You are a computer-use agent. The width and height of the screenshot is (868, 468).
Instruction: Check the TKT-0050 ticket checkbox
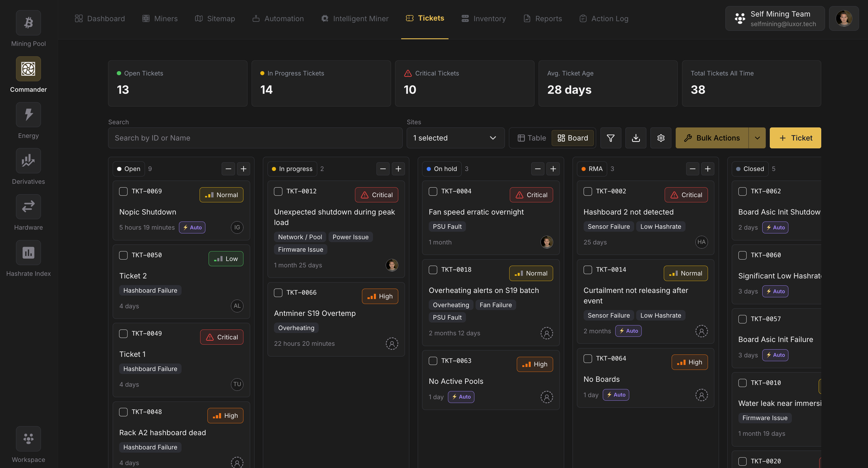click(x=123, y=255)
